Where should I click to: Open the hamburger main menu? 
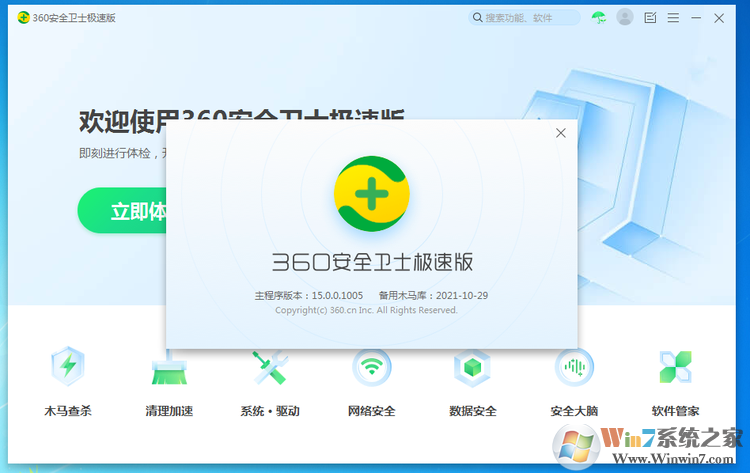673,18
